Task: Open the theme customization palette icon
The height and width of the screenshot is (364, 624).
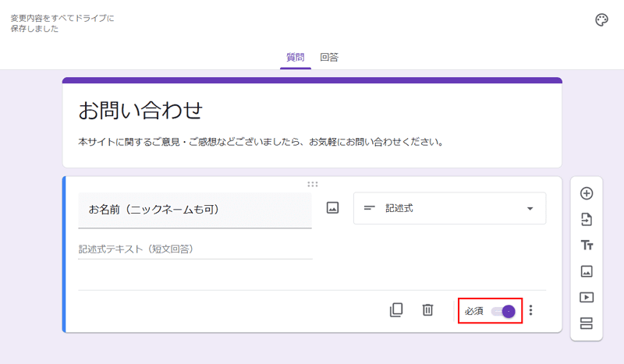Action: 601,20
